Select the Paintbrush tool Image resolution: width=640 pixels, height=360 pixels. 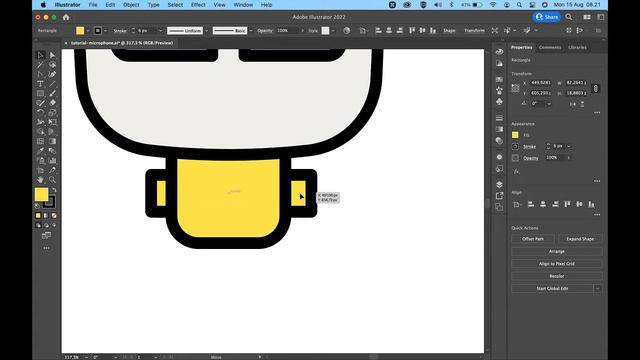tap(53, 93)
